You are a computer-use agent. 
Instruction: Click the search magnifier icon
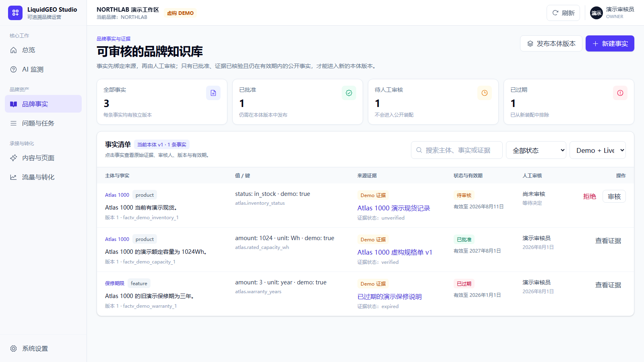pos(419,150)
